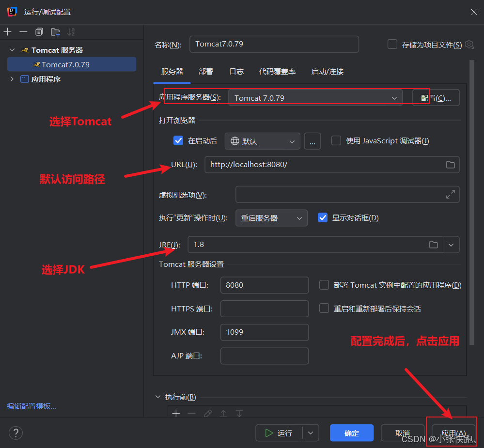Enable 使用 JavaScript 调试器 checkbox
This screenshot has width=484, height=448.
click(x=336, y=140)
